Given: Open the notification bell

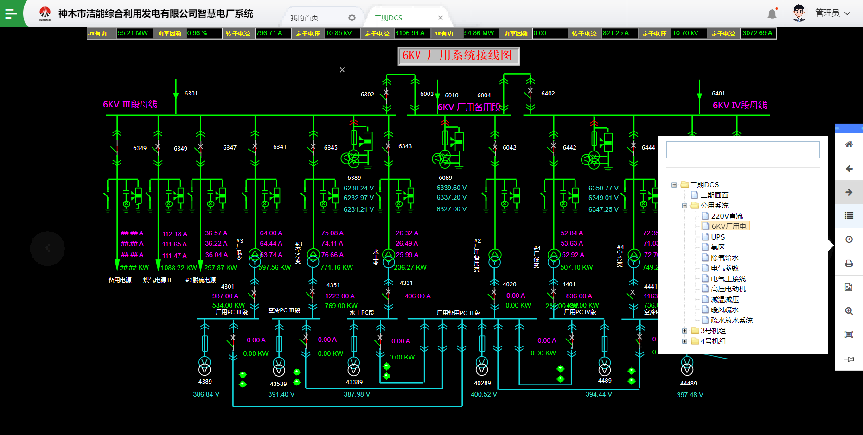Looking at the screenshot, I should pos(772,13).
